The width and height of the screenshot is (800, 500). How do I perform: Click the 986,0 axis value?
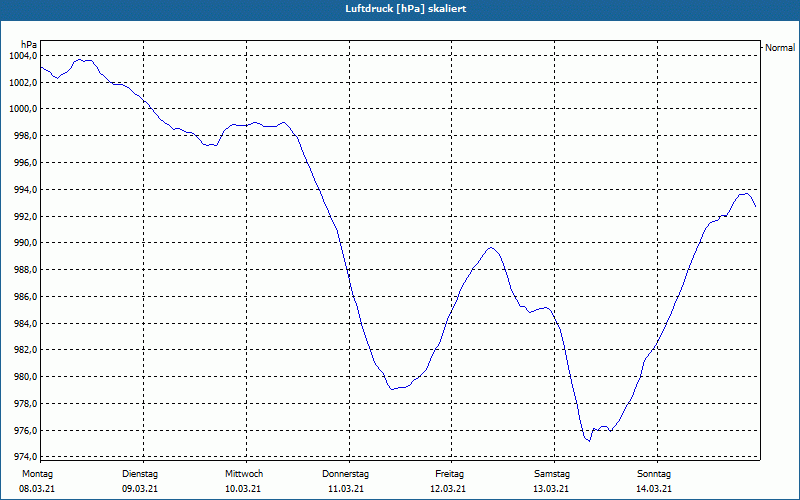click(x=24, y=296)
